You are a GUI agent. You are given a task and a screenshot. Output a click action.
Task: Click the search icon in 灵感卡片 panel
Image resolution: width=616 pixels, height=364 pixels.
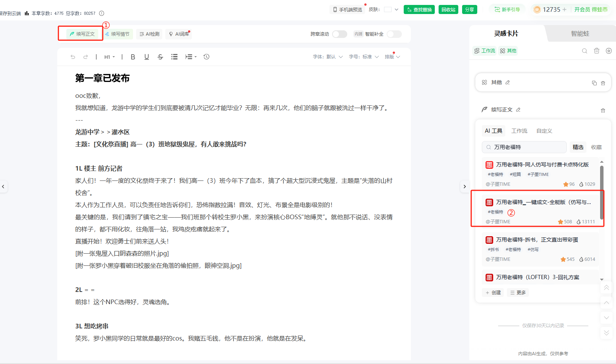585,51
